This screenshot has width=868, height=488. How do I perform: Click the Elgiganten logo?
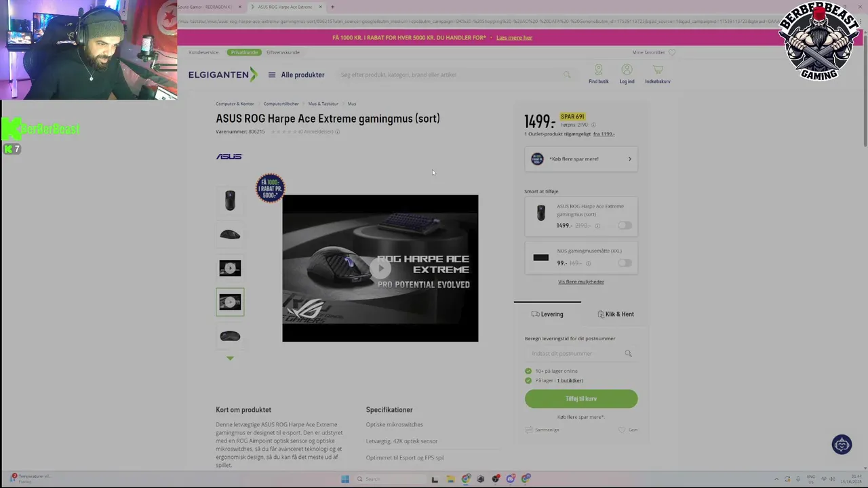pos(223,75)
